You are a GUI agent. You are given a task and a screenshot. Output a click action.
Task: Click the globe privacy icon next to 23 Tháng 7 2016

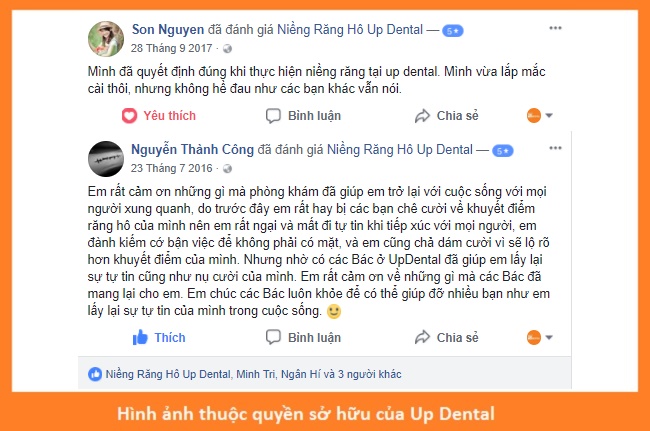click(227, 169)
